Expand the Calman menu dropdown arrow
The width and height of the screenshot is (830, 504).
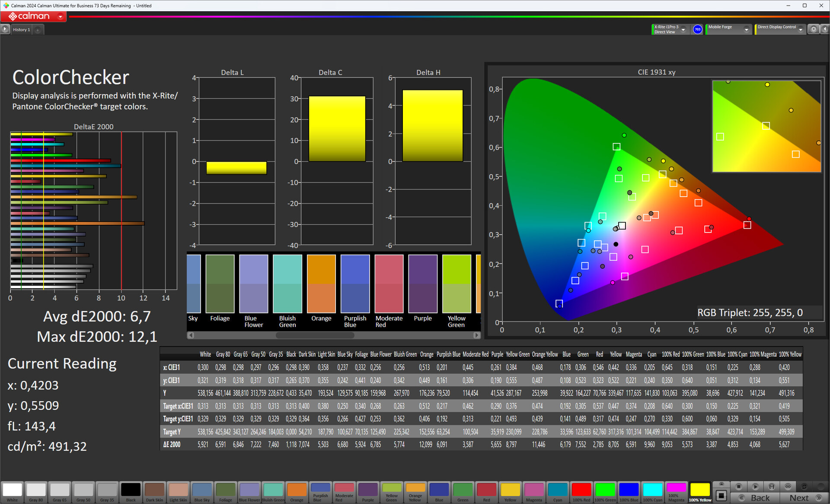[61, 17]
